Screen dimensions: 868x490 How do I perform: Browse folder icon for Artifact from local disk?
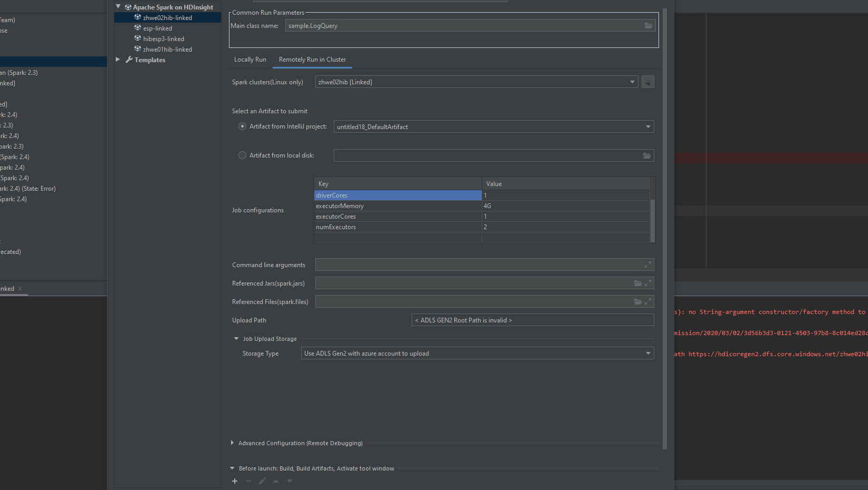(648, 155)
